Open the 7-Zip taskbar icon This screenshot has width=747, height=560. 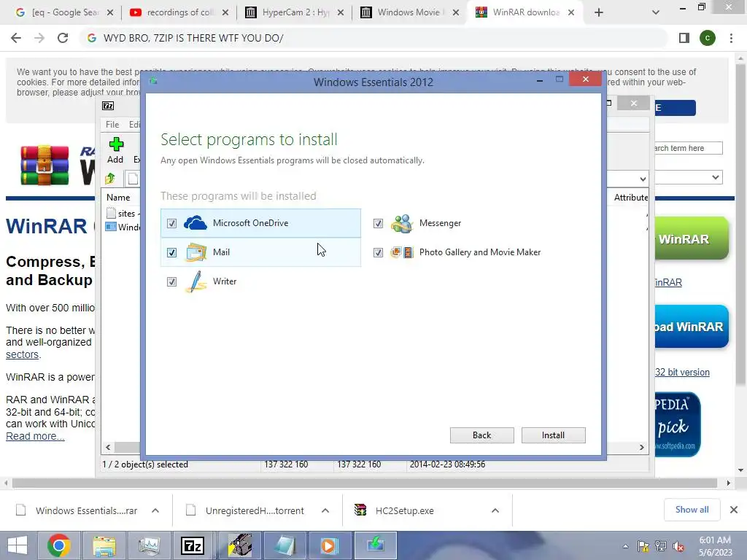click(x=193, y=545)
